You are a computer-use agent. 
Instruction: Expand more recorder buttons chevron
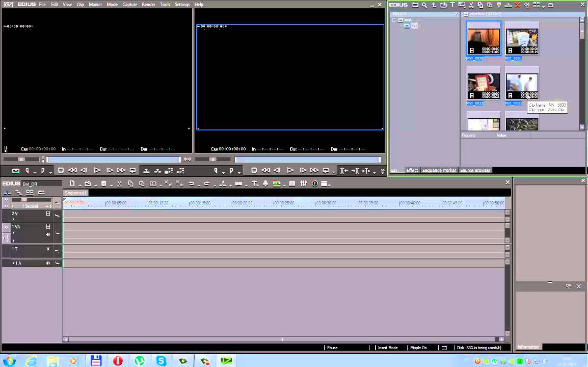pos(382,171)
